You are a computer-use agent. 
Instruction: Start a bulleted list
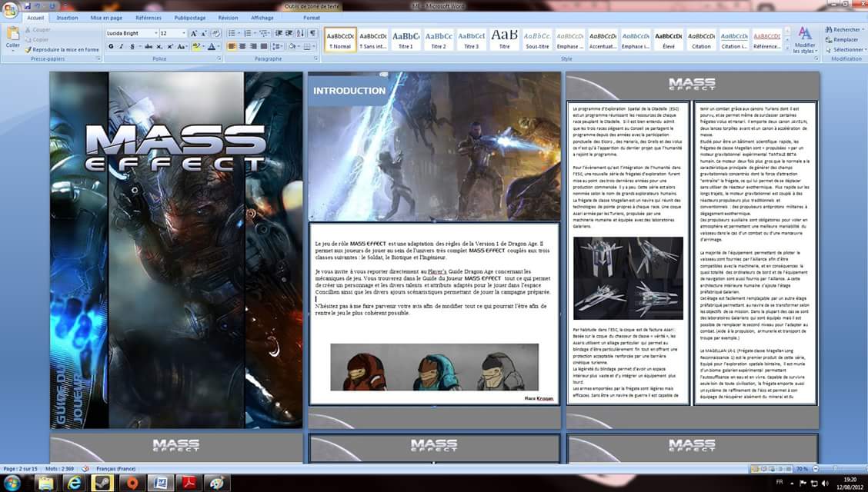[233, 33]
